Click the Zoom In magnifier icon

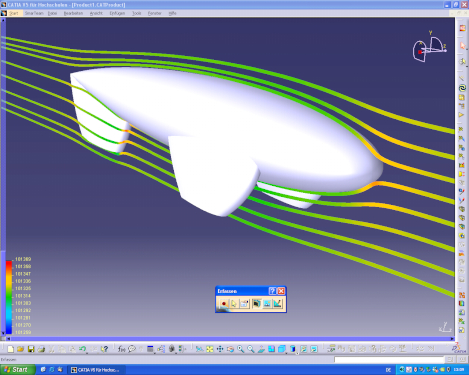[x=240, y=349]
